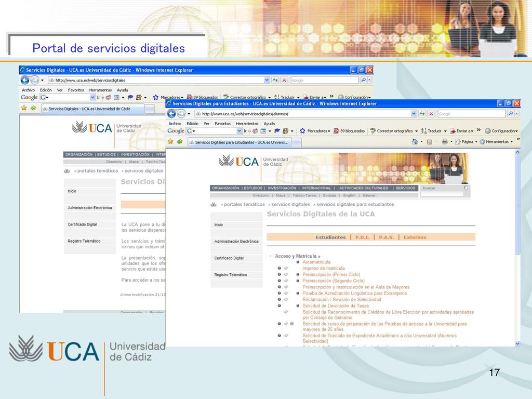
Task: Click the Intranet link in front page sub-navigation
Action: click(369, 195)
